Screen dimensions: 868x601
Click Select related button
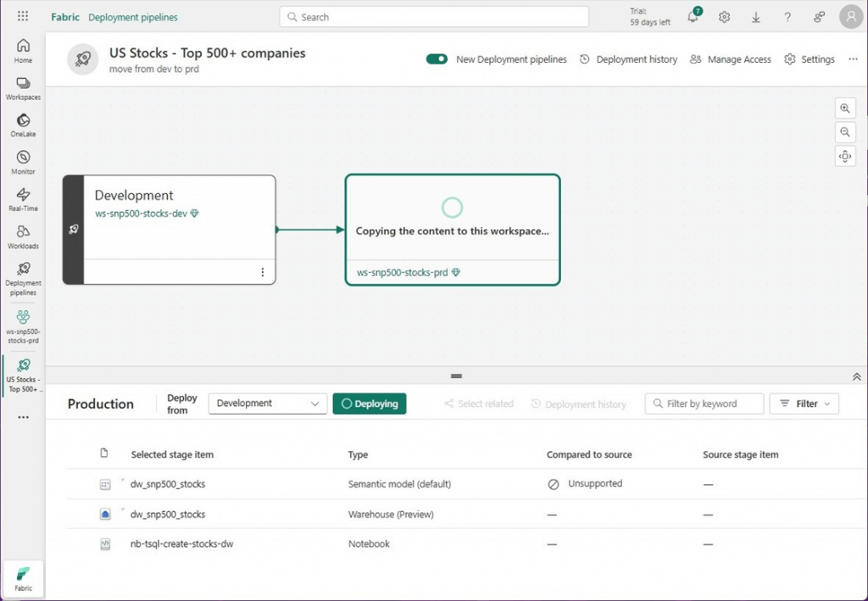point(479,403)
